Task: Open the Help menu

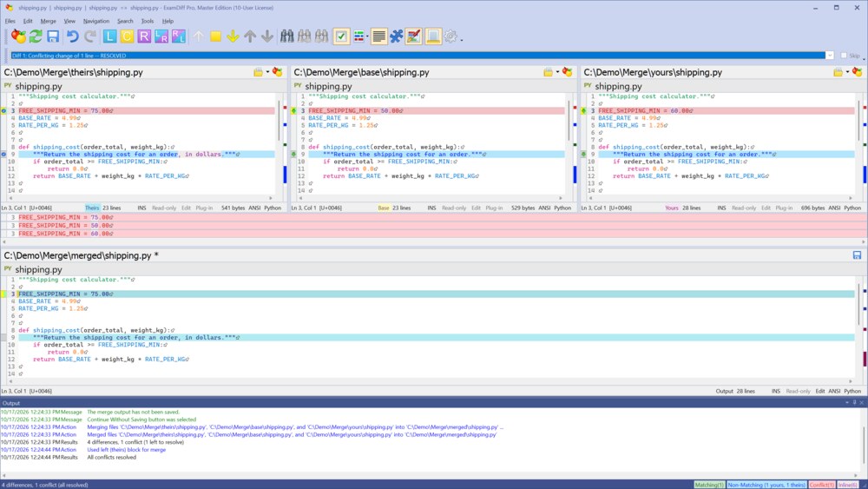Action: tap(168, 21)
